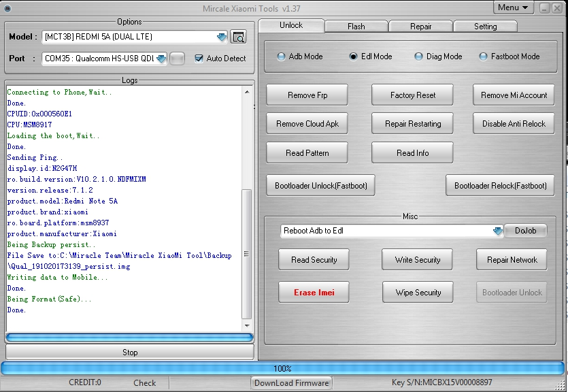Image resolution: width=568 pixels, height=392 pixels.
Task: Click Wipe Security button
Action: [x=418, y=293]
